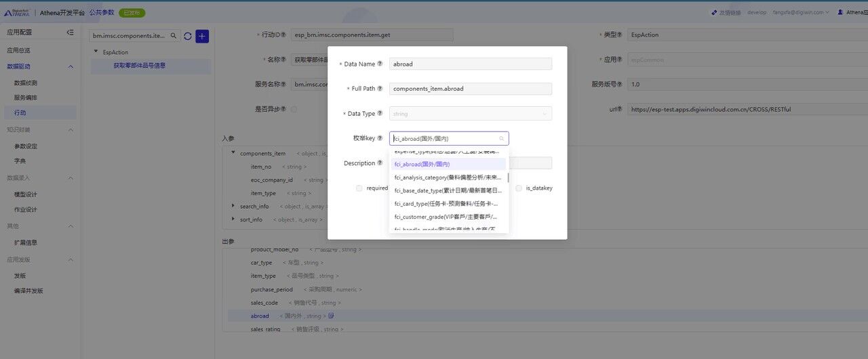Collapse the components_item parameter node
Screen dimensions: 868x359
[233, 153]
